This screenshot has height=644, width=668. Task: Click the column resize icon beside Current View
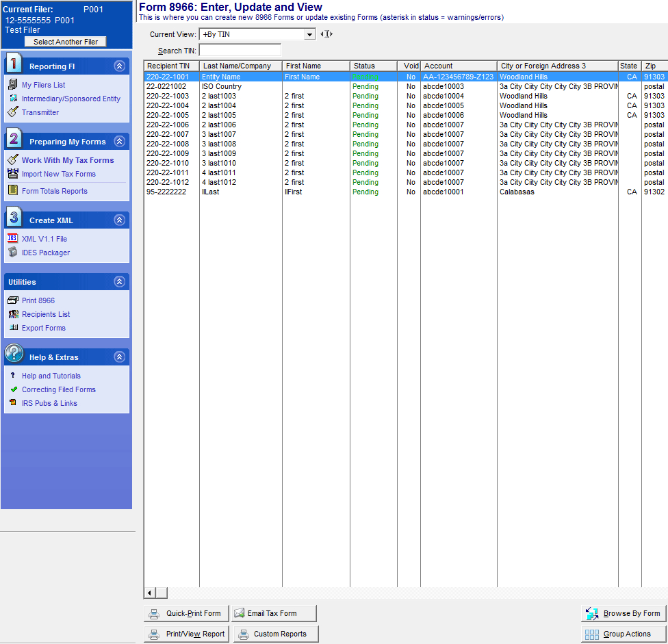click(x=326, y=34)
